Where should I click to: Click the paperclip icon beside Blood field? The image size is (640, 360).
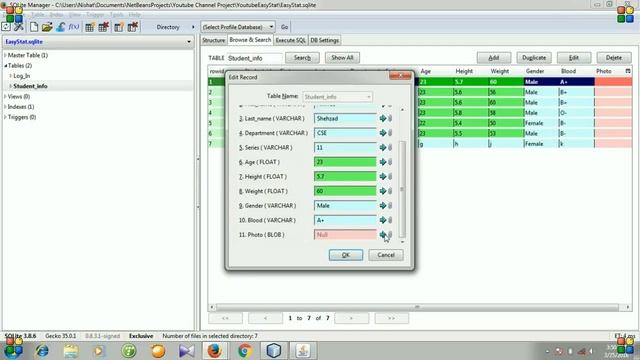point(390,220)
